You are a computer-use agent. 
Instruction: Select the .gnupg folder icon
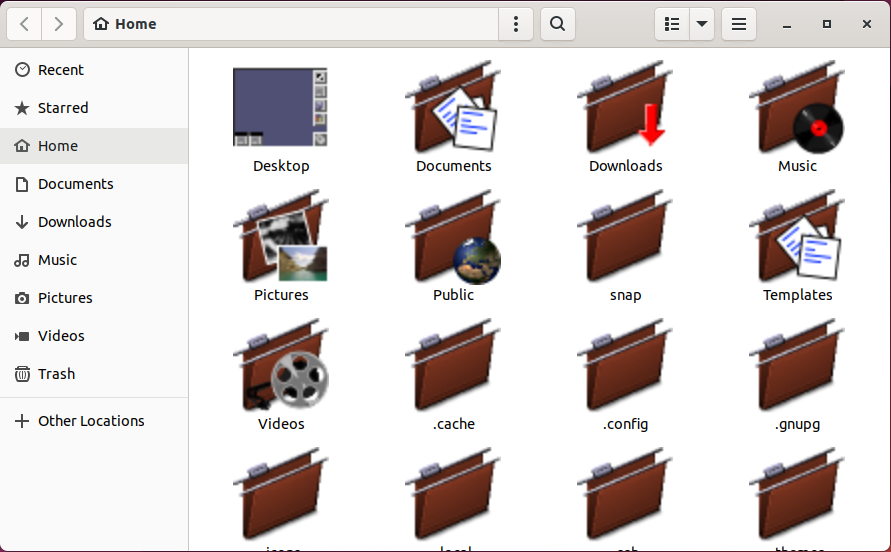pos(797,365)
